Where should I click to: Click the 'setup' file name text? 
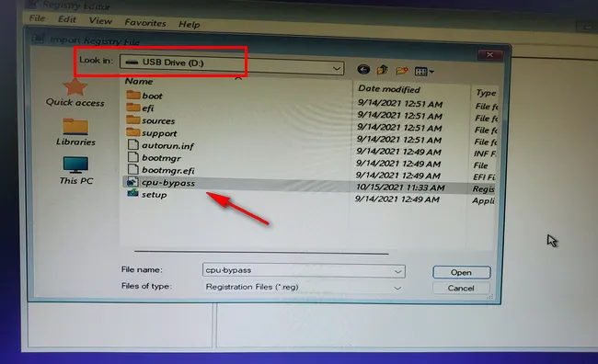pyautogui.click(x=154, y=195)
